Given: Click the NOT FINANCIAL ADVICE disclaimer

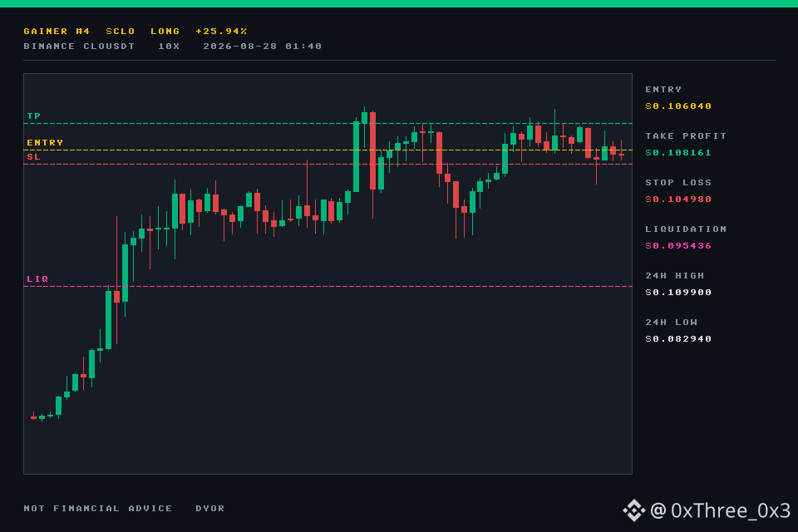Looking at the screenshot, I should click(98, 509).
